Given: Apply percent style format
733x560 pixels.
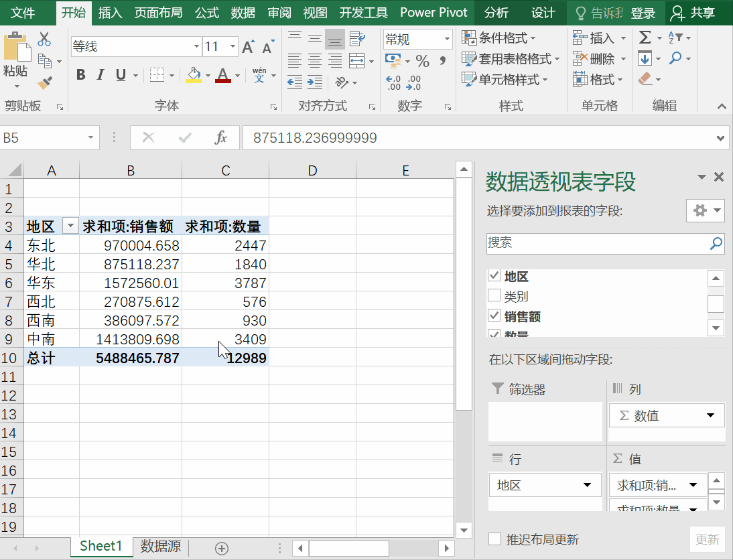Looking at the screenshot, I should [422, 61].
